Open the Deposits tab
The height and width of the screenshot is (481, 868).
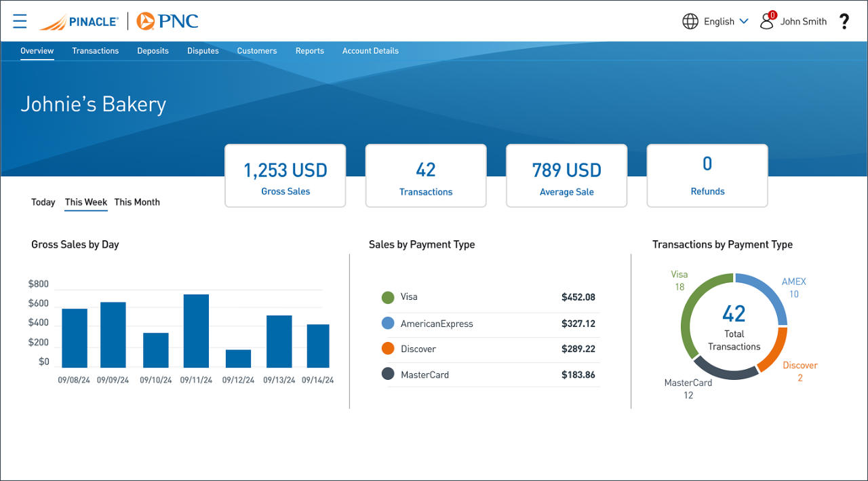pyautogui.click(x=153, y=51)
